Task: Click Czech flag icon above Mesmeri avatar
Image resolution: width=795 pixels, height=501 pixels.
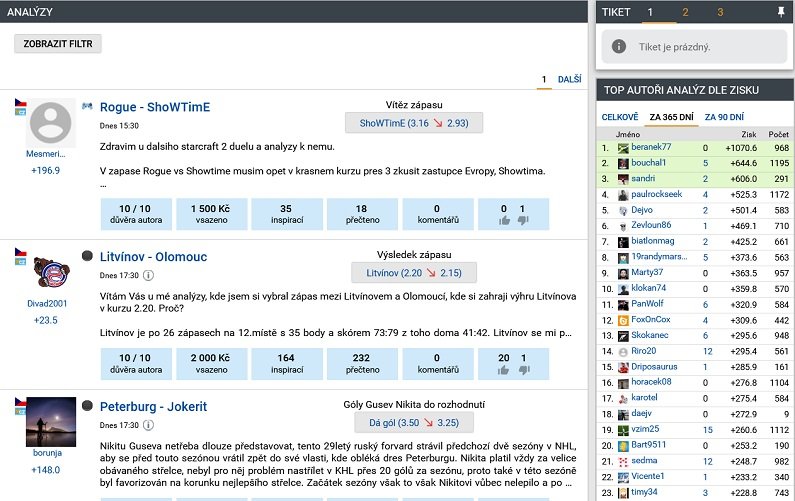Action: click(x=20, y=103)
